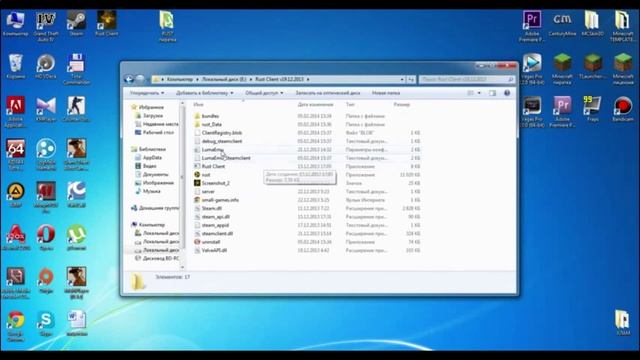Open the Общий доступ dropdown
This screenshot has width=640, height=360.
tap(264, 93)
